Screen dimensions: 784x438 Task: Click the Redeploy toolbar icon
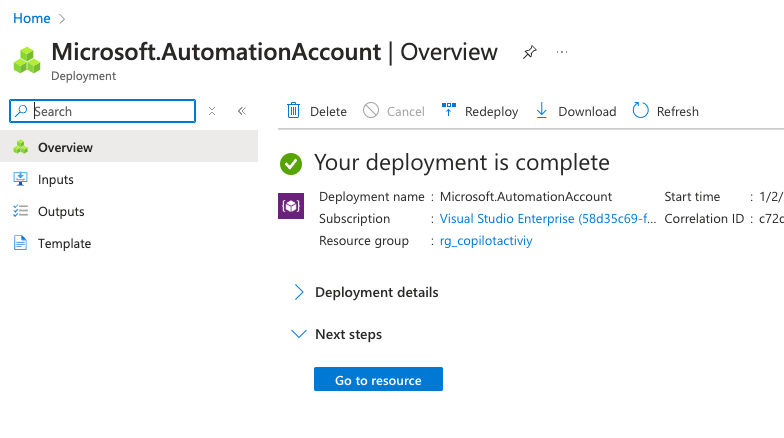click(449, 111)
